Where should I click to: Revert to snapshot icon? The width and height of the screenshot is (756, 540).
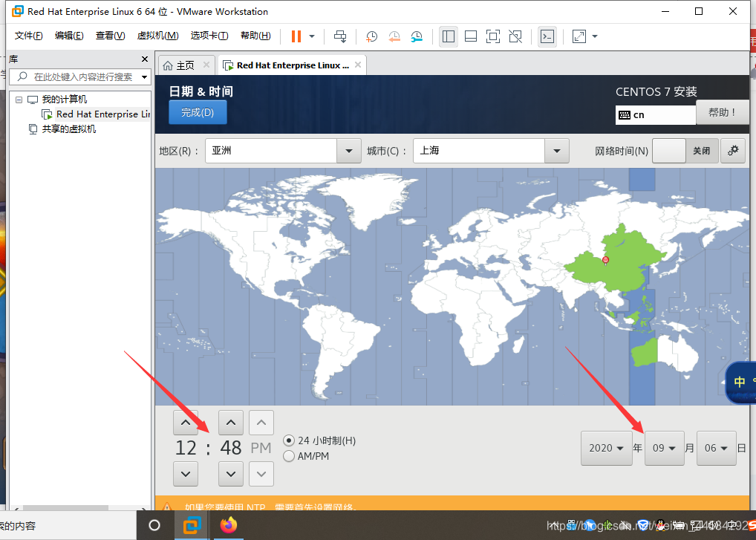point(394,36)
